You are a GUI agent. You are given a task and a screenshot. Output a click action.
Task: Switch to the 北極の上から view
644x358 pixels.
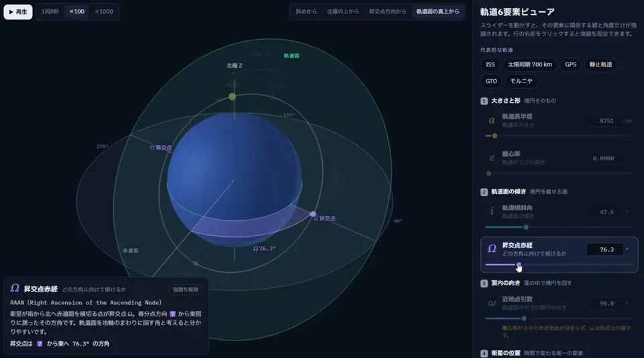(343, 11)
